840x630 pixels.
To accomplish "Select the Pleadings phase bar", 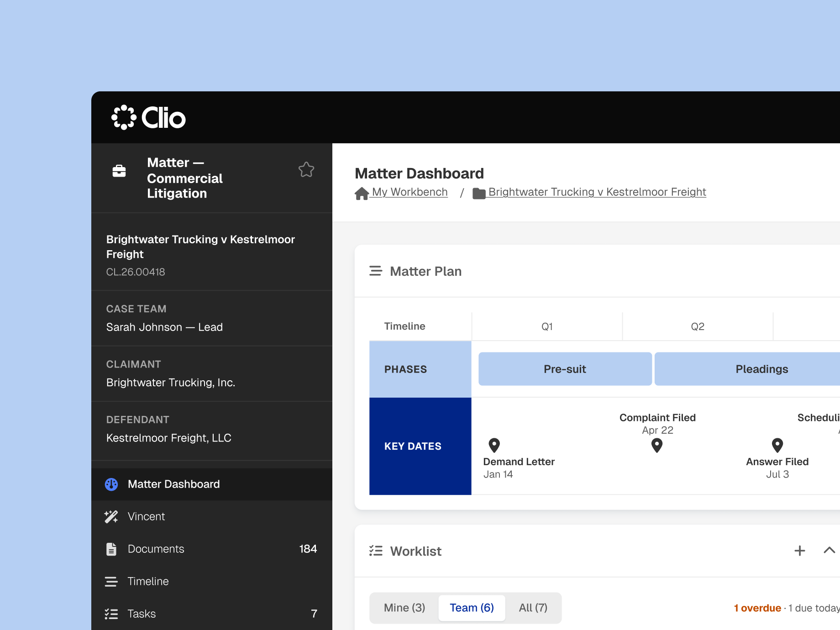I will coord(747,369).
